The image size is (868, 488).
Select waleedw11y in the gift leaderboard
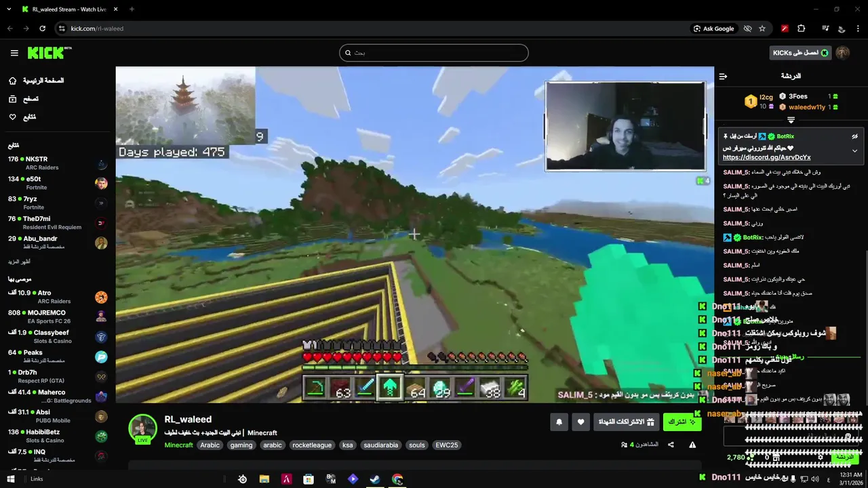(808, 107)
